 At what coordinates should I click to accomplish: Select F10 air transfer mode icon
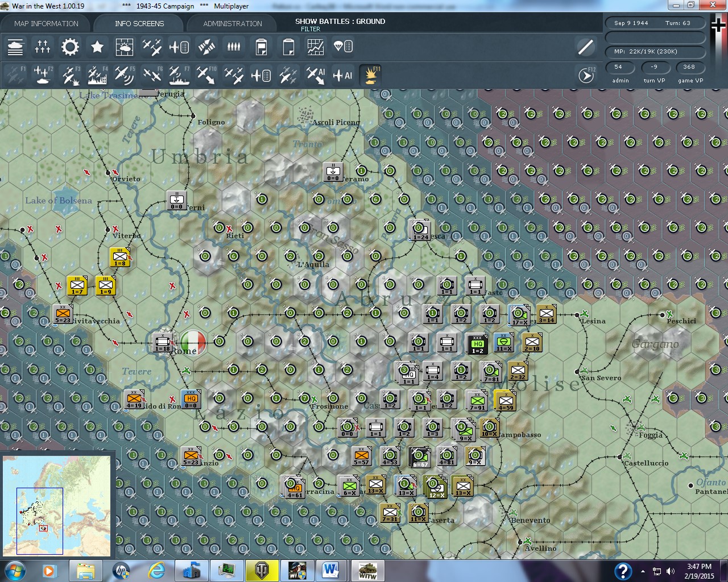(x=206, y=75)
